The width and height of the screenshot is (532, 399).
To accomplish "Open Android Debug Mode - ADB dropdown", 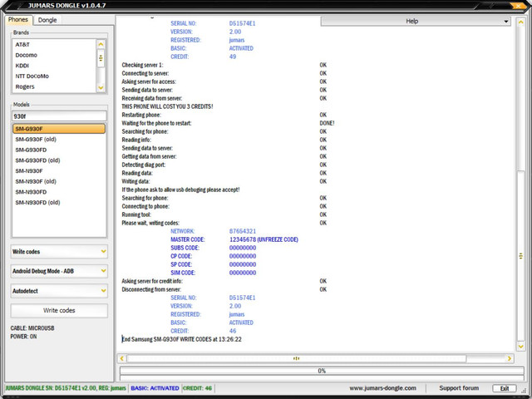I will click(x=59, y=271).
